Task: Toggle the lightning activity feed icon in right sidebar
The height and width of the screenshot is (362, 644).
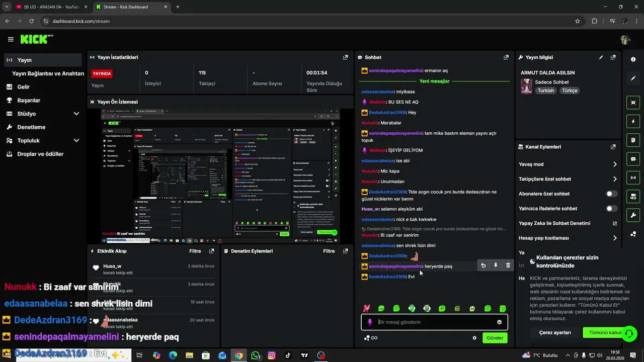Action: [x=633, y=121]
